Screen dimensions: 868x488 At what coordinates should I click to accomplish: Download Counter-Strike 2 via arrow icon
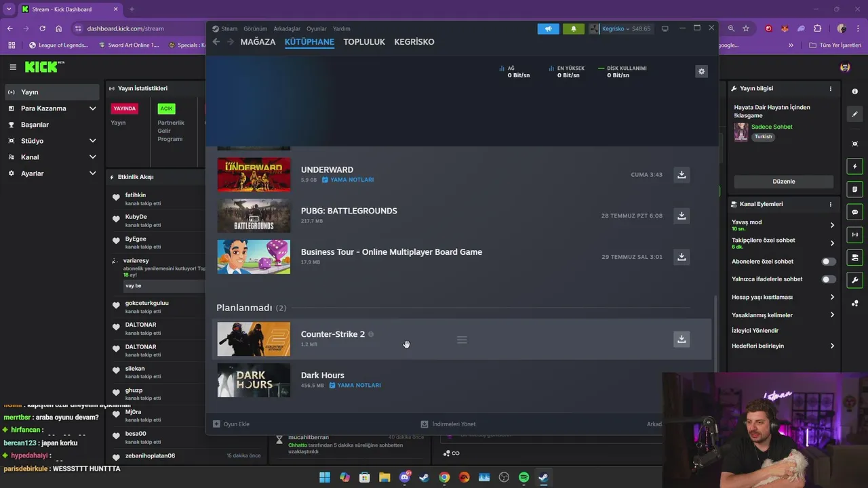tap(682, 339)
